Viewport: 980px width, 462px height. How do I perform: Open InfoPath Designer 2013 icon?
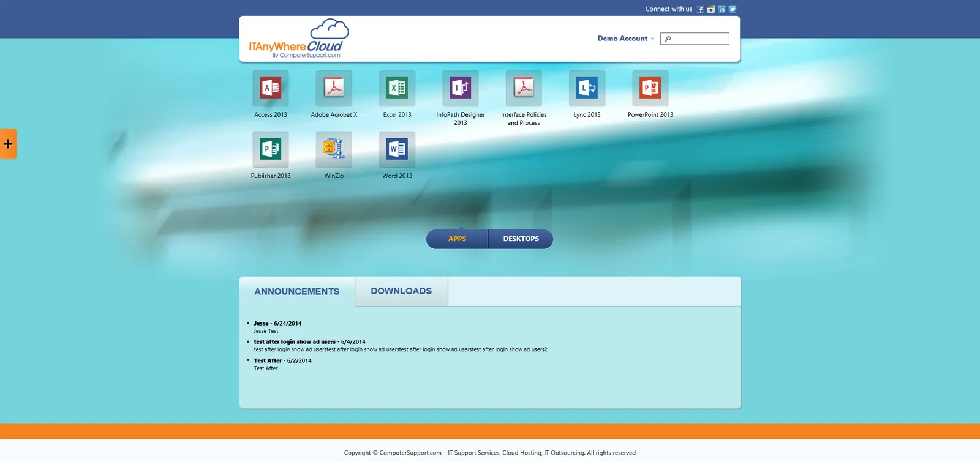coord(461,88)
